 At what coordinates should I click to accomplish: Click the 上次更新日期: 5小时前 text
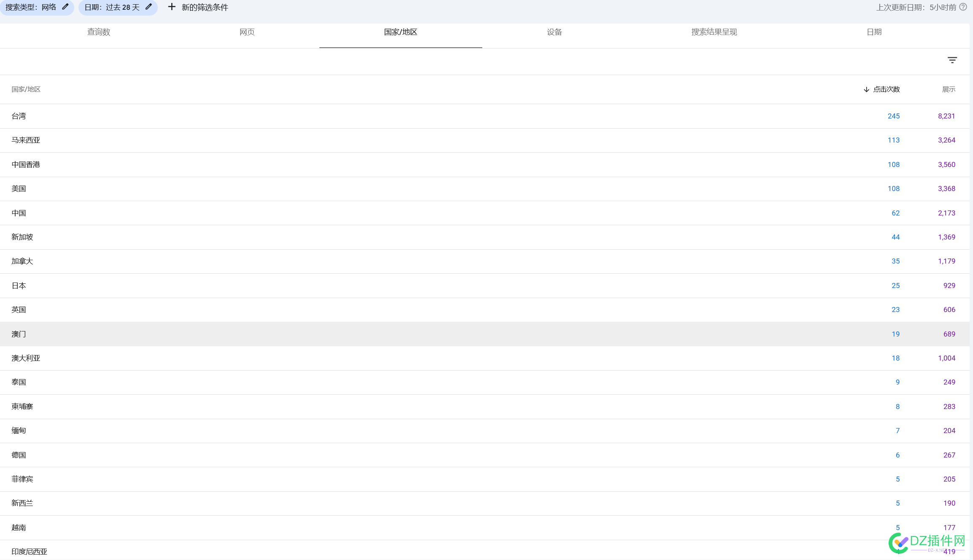pyautogui.click(x=916, y=7)
